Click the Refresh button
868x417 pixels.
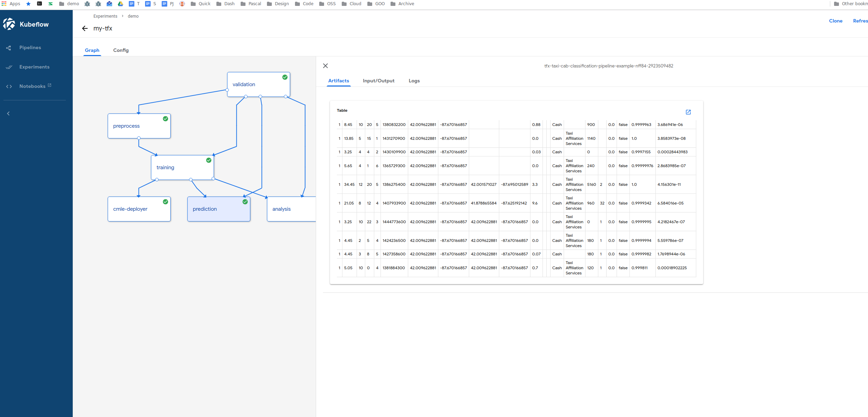point(860,21)
